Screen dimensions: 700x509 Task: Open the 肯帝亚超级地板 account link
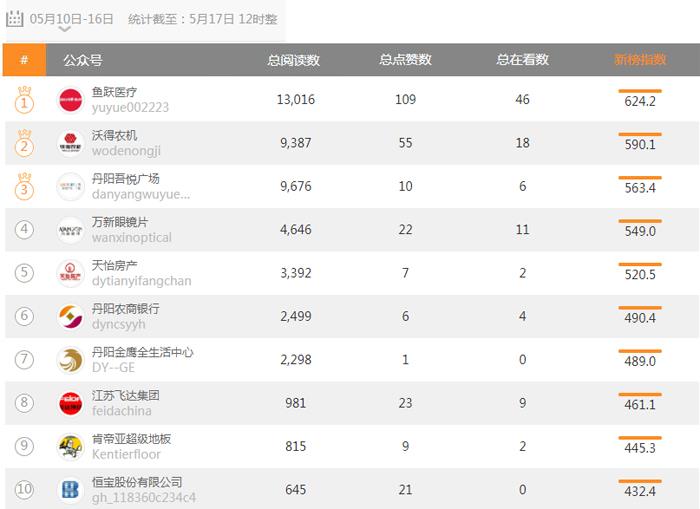pos(131,438)
